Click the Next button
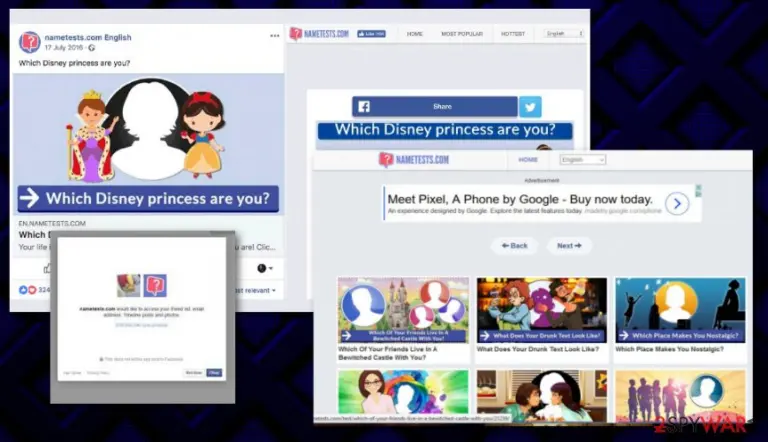 pyautogui.click(x=569, y=246)
